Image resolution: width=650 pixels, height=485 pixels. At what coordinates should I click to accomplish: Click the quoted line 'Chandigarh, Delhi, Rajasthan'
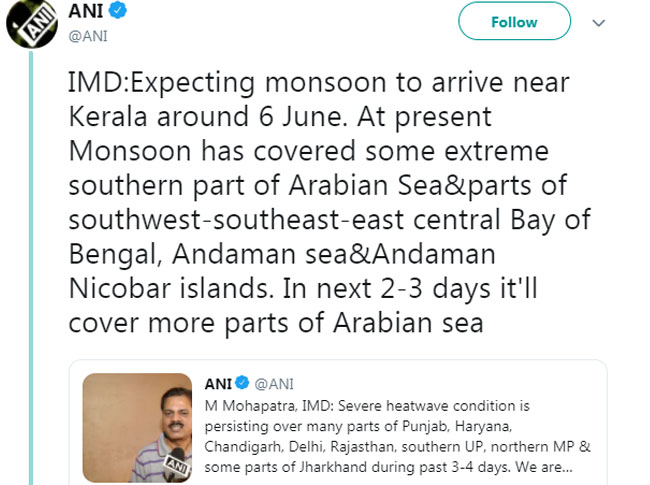[397, 447]
